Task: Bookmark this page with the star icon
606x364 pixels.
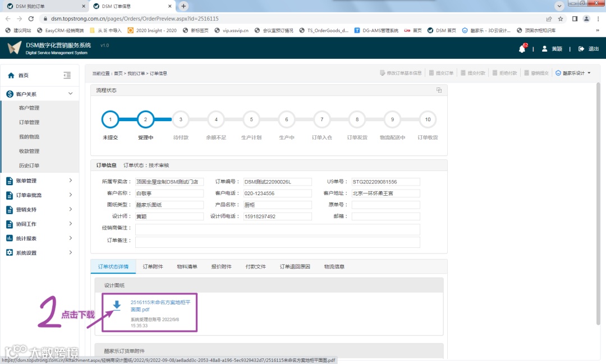Action: pyautogui.click(x=561, y=19)
